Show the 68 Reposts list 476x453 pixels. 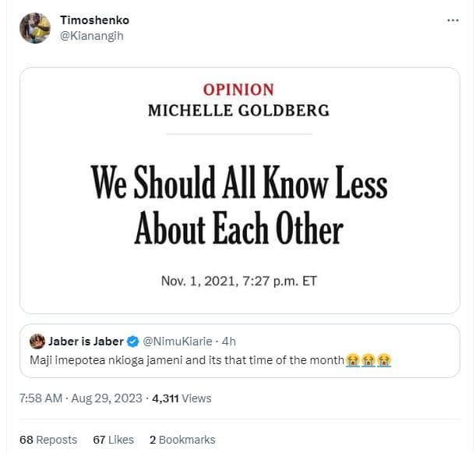point(48,440)
